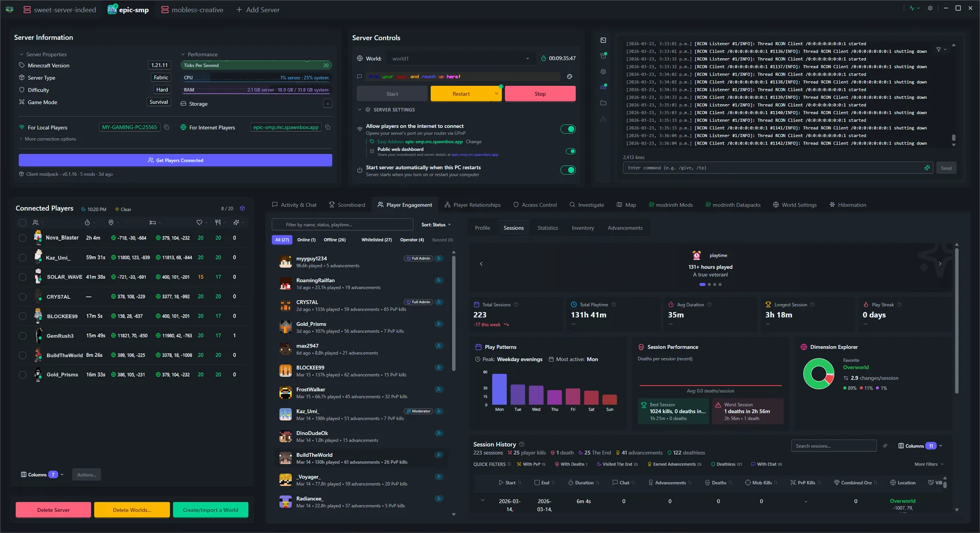Toggle 'Allow players on the internet to connect'
Screen dimensions: 980x533
tap(568, 129)
